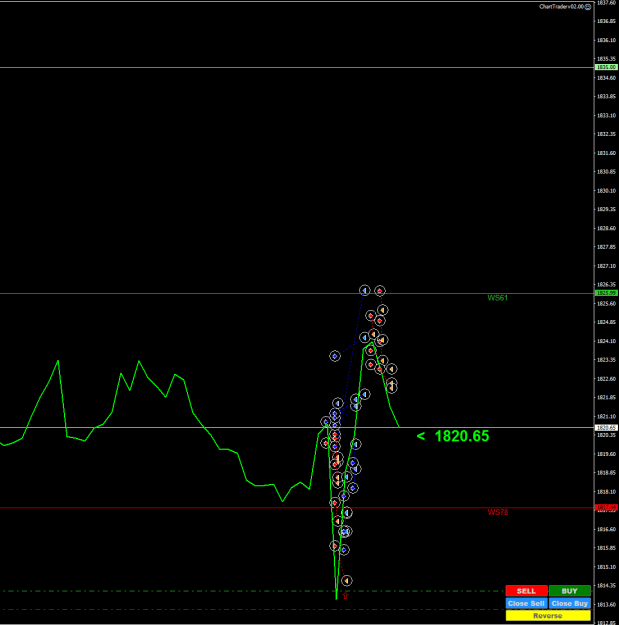619x625 pixels.
Task: Click the 1813.60 price scale label
Action: (606, 605)
